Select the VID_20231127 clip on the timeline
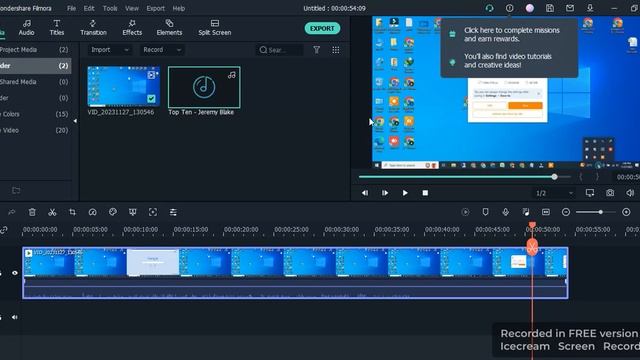This screenshot has height=360, width=640. (295, 273)
